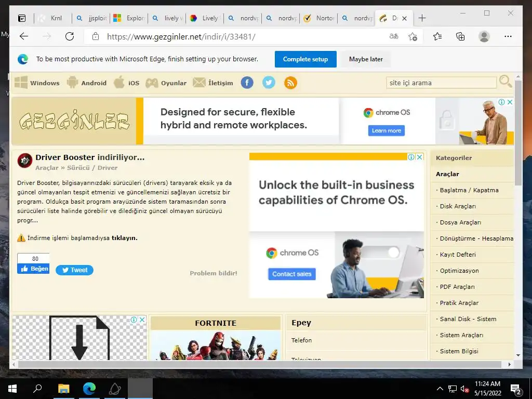Open the translate page icon
The height and width of the screenshot is (399, 532).
pos(394,36)
